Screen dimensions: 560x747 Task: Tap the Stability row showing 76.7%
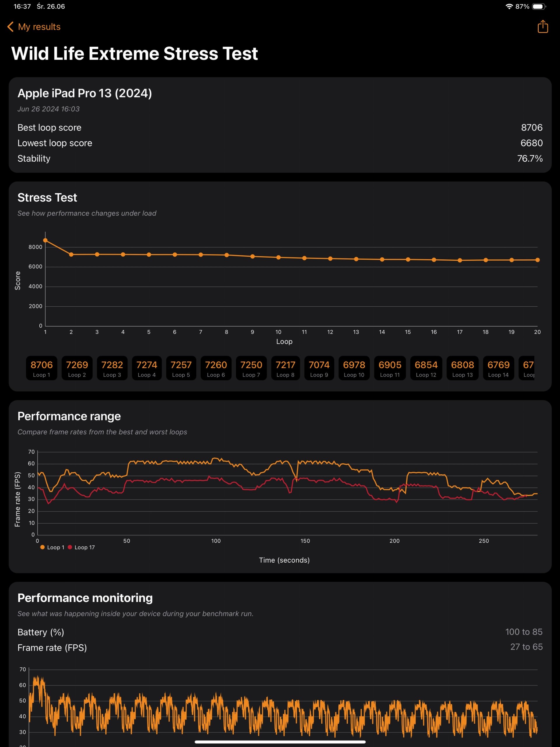pos(280,158)
